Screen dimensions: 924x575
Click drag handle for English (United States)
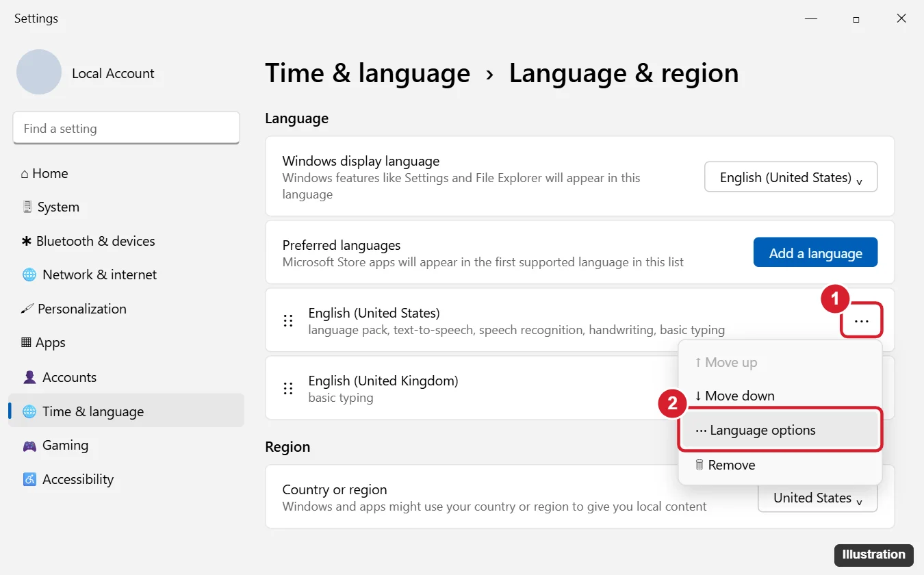(288, 320)
